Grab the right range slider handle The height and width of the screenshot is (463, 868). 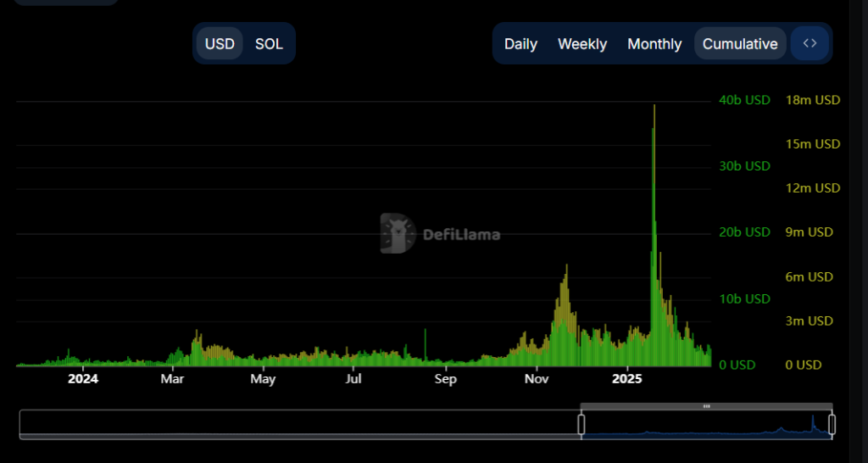(x=832, y=424)
